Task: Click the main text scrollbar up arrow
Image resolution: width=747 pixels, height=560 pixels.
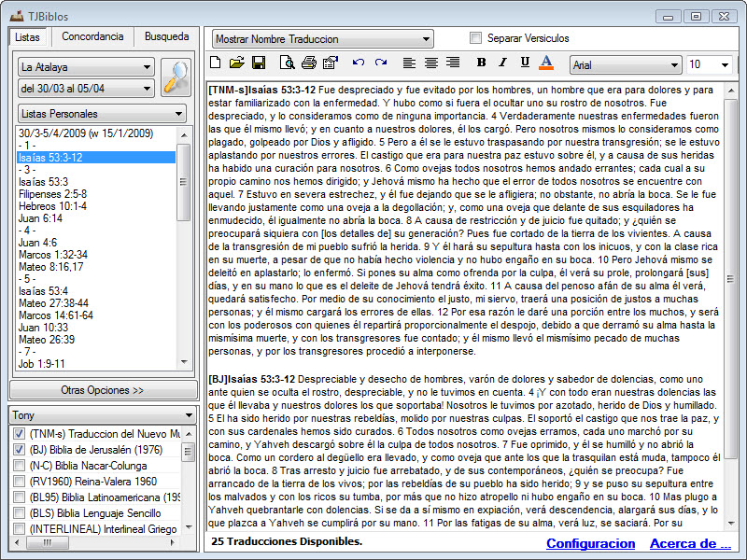Action: coord(730,91)
